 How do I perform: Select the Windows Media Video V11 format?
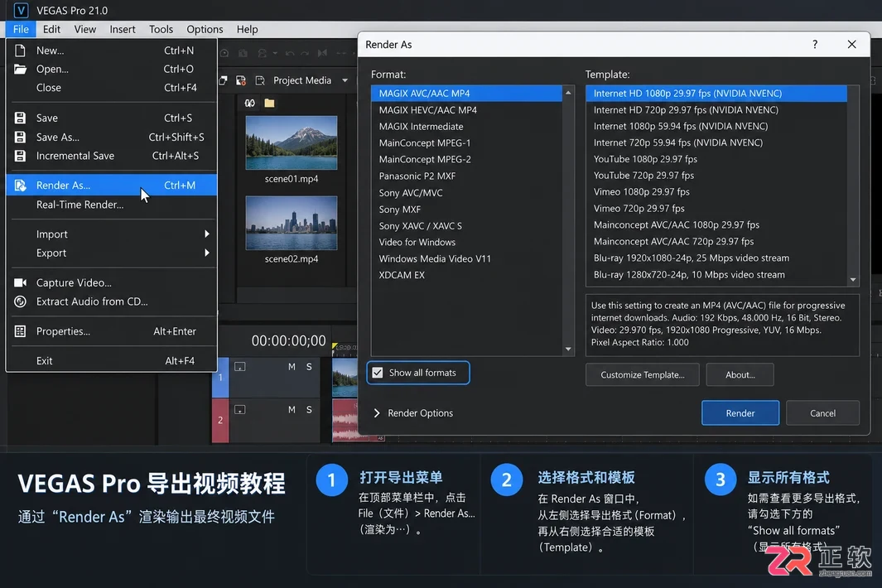(466, 259)
